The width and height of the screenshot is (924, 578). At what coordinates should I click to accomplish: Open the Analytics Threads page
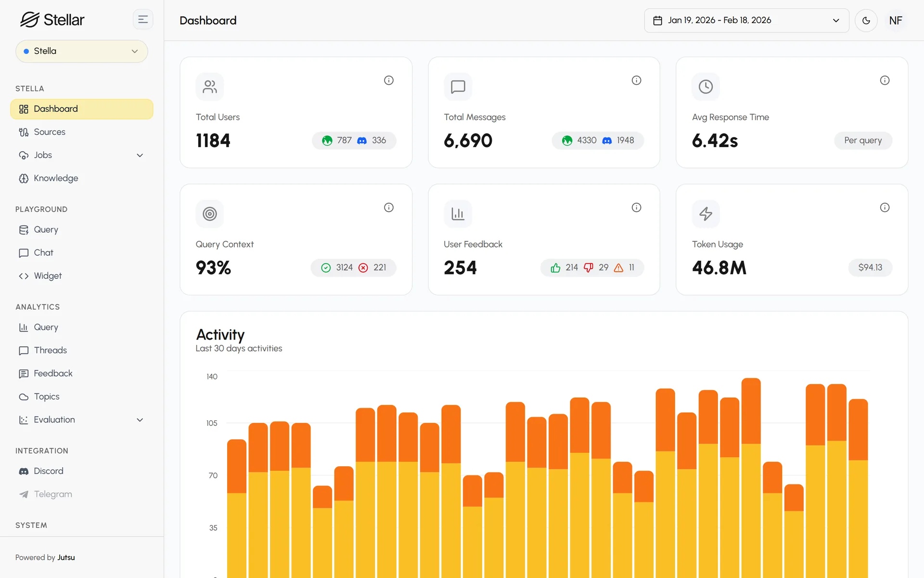[82, 351]
